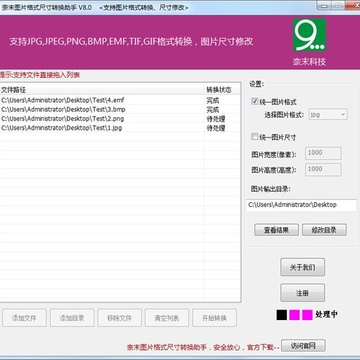Tick the 统一图片尺寸 checkbox

tap(255, 137)
